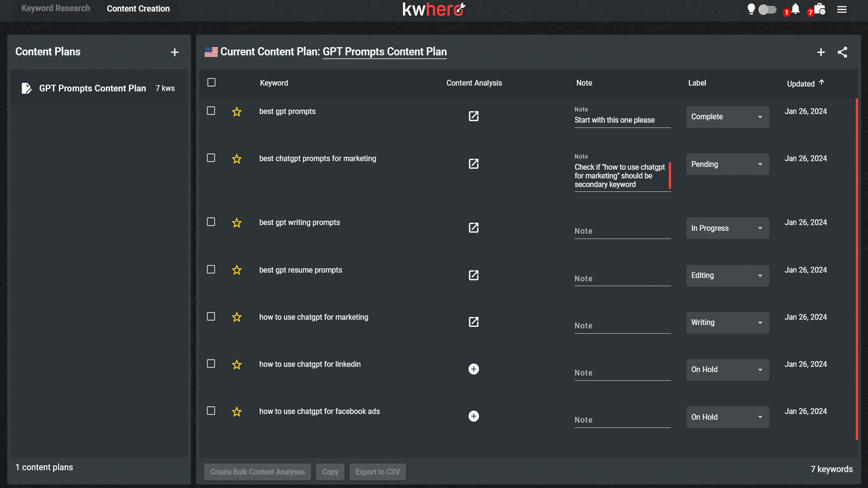Click the Content Analysis icon for 'best gpt resume prompts'
This screenshot has height=488, width=868.
pos(474,275)
